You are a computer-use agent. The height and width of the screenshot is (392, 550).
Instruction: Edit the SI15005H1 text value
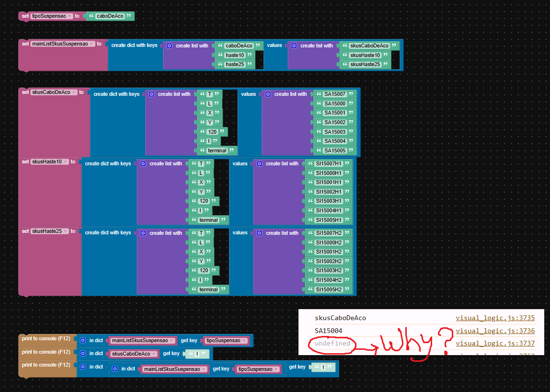329,220
